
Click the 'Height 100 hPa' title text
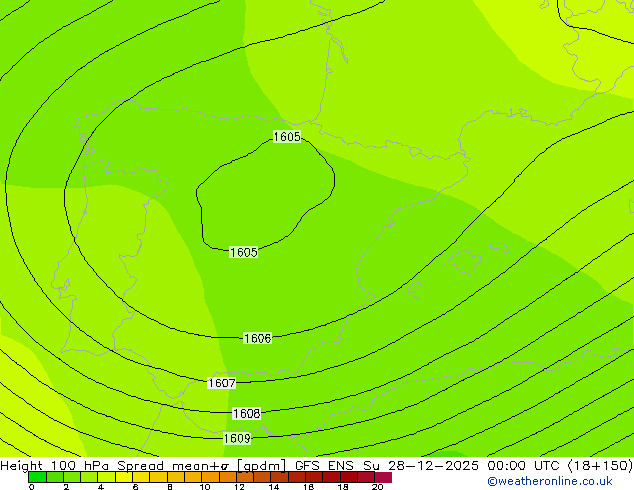55,465
